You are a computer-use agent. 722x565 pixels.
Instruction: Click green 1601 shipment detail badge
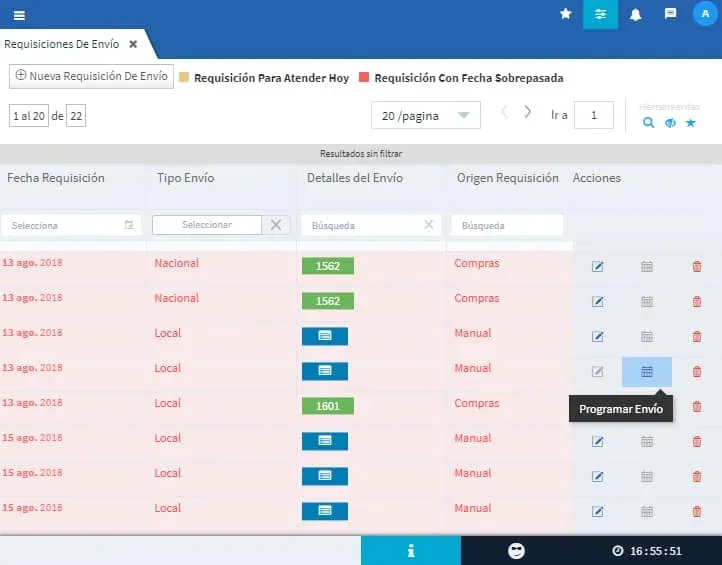coord(327,405)
